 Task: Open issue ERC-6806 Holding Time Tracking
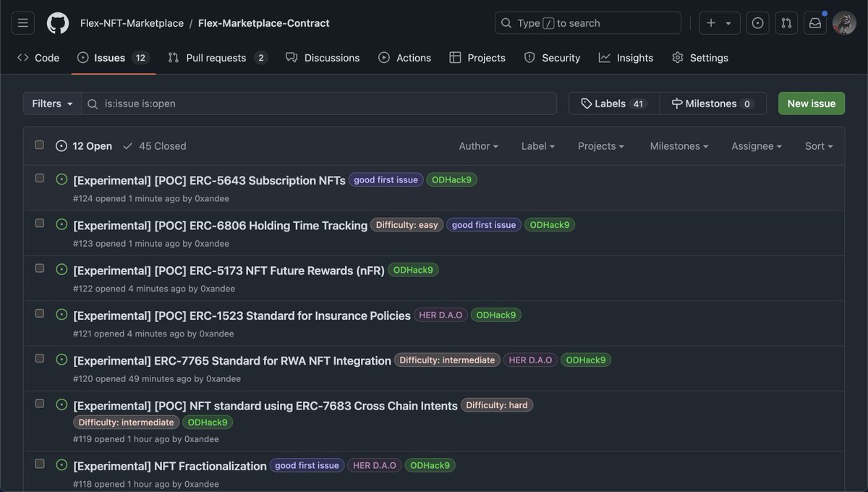pyautogui.click(x=220, y=226)
